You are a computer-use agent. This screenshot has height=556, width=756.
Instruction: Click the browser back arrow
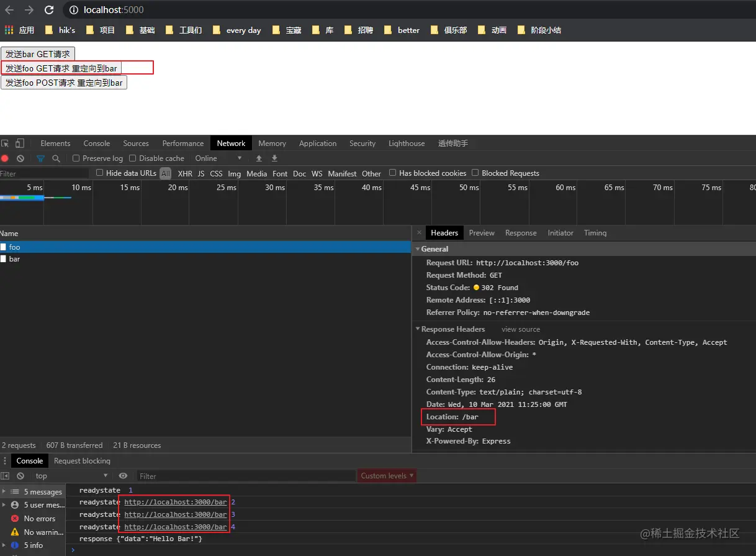(x=9, y=10)
